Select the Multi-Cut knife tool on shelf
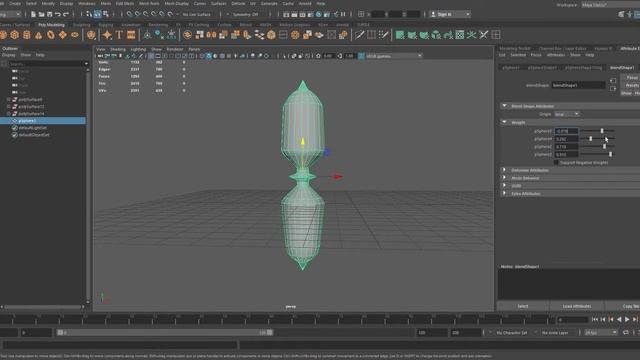640x360 pixels. [x=359, y=35]
